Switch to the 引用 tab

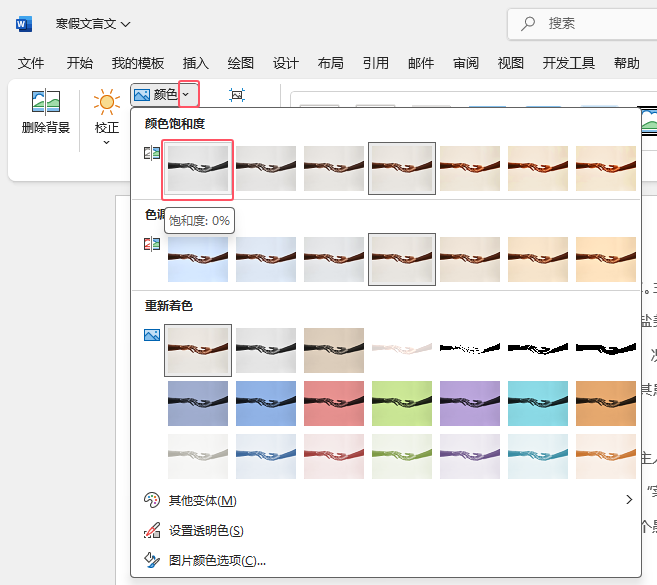[376, 63]
